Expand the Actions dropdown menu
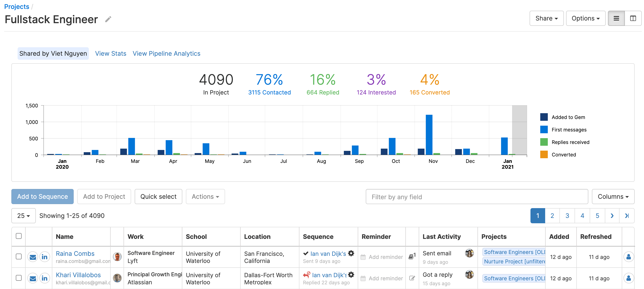Viewport: 644px width, 289px height. click(205, 197)
